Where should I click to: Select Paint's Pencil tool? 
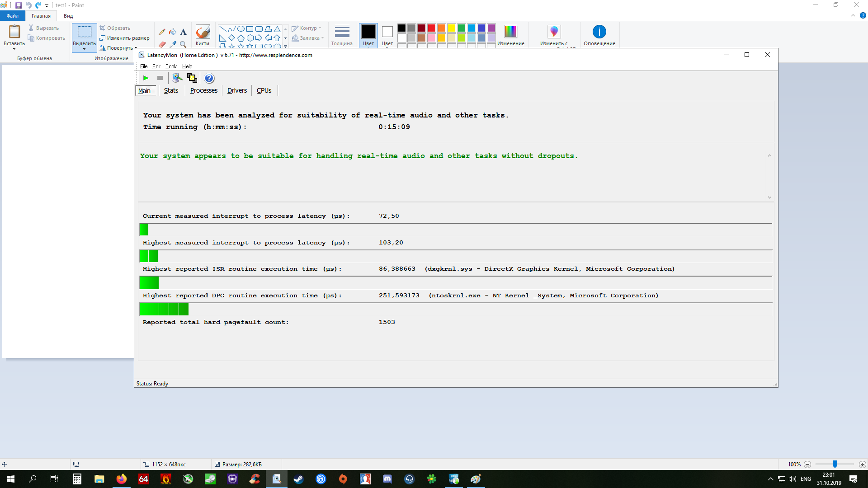162,32
